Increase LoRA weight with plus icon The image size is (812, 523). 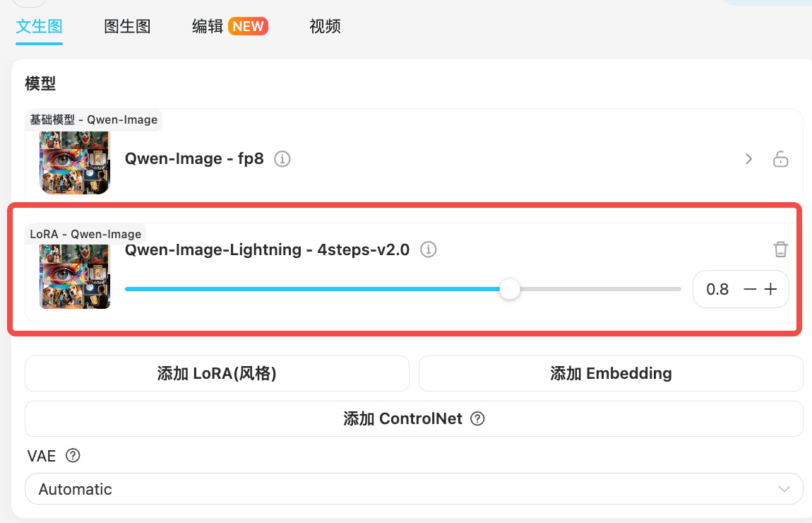pyautogui.click(x=771, y=289)
